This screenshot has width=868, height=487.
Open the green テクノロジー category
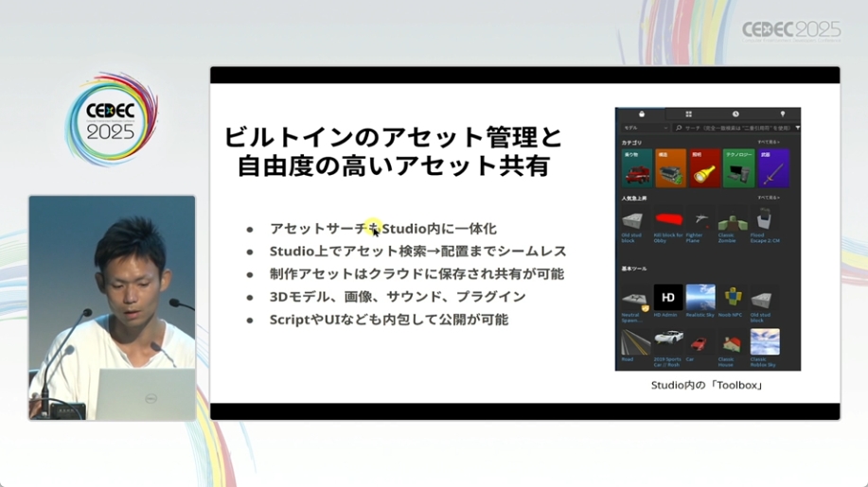tap(738, 168)
